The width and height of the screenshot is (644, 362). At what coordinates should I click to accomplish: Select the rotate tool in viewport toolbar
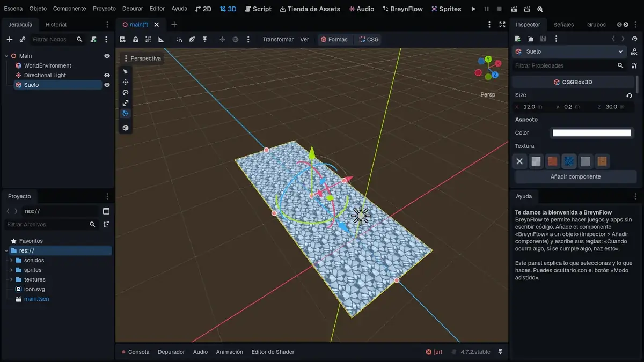pos(126,92)
